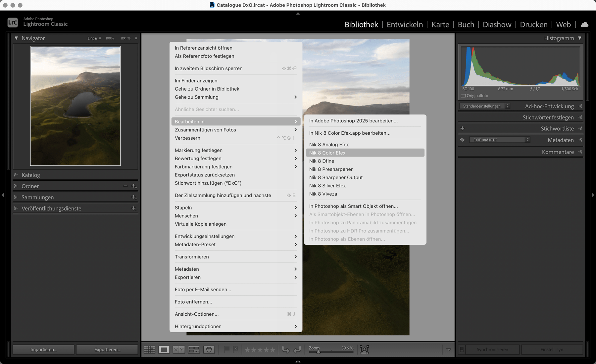Open Survey view icon in toolbar
Image resolution: width=596 pixels, height=364 pixels.
click(x=194, y=349)
